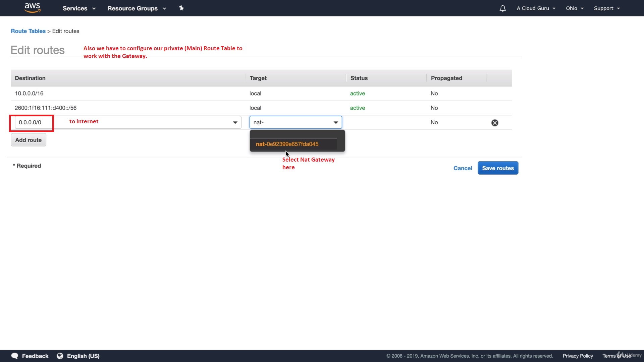Image resolution: width=644 pixels, height=362 pixels.
Task: Click the AWS logo icon
Action: [x=33, y=8]
